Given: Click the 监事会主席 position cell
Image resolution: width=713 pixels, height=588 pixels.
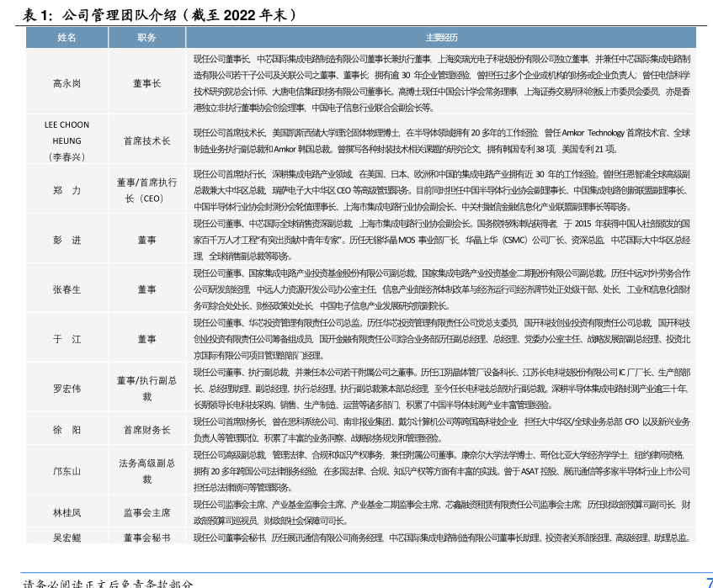Looking at the screenshot, I should [146, 512].
